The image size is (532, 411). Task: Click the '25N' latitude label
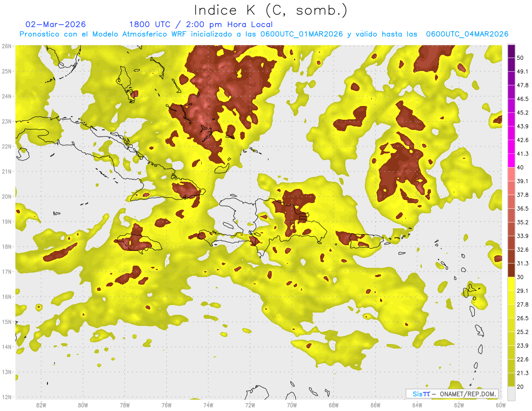pos(7,71)
